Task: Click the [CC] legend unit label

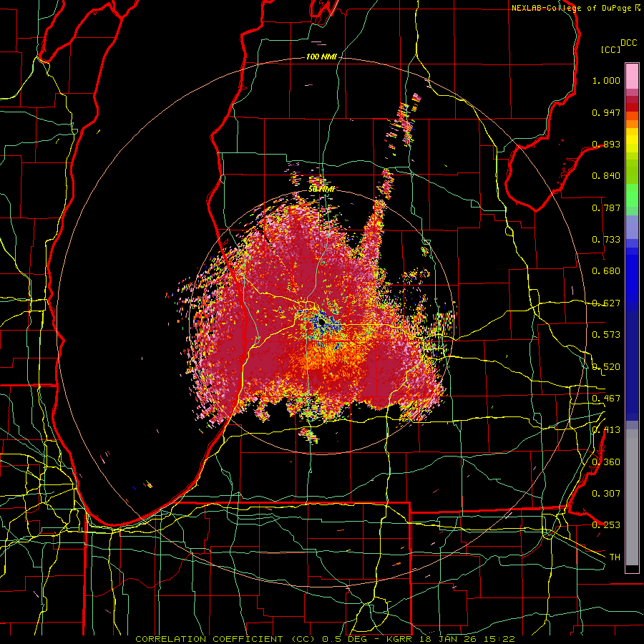Action: [610, 49]
